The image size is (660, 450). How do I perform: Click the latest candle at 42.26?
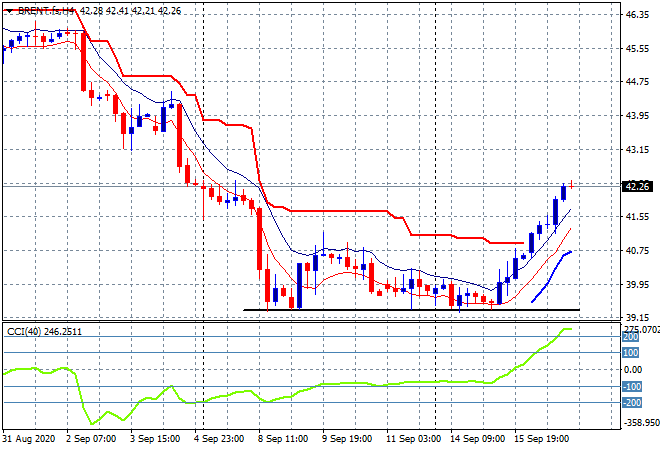pos(571,184)
